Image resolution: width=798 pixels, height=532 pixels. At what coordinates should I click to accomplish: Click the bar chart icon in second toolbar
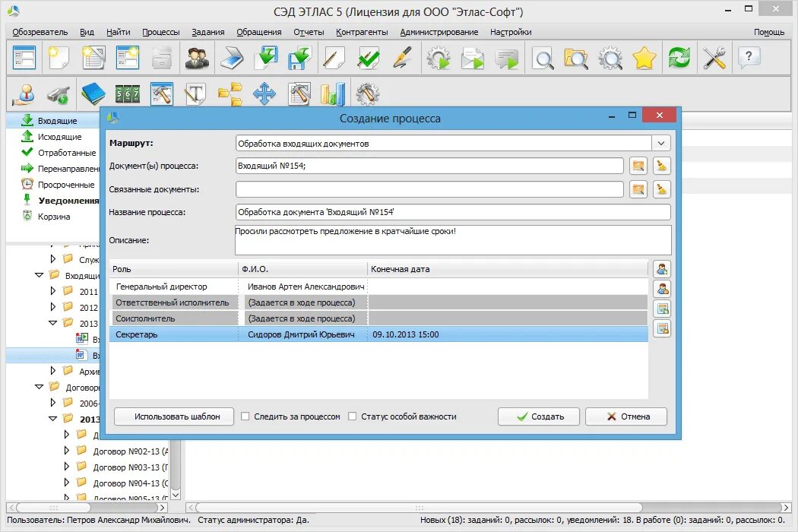[x=333, y=93]
